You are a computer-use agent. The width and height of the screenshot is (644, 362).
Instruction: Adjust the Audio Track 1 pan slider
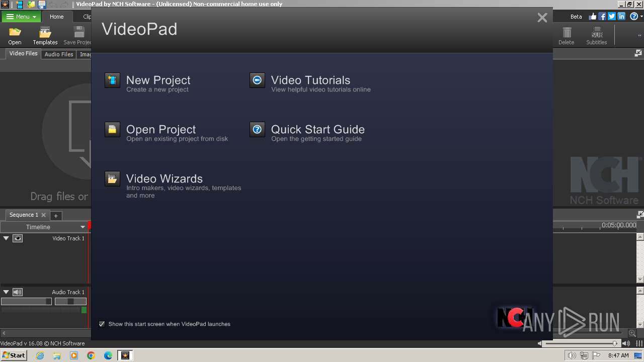70,302
